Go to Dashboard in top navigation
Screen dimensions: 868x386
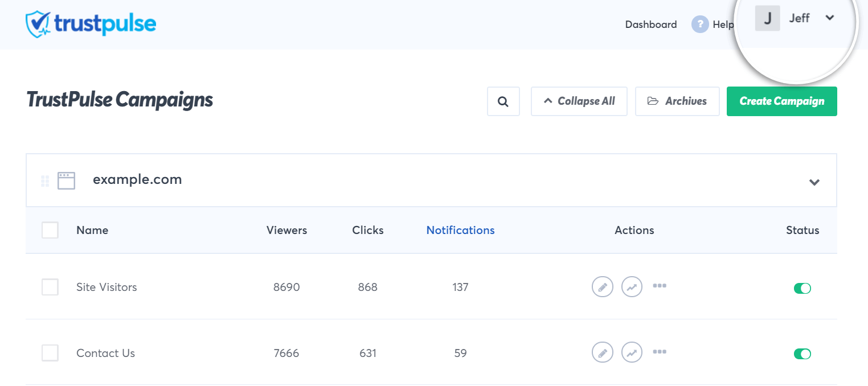[x=651, y=24]
